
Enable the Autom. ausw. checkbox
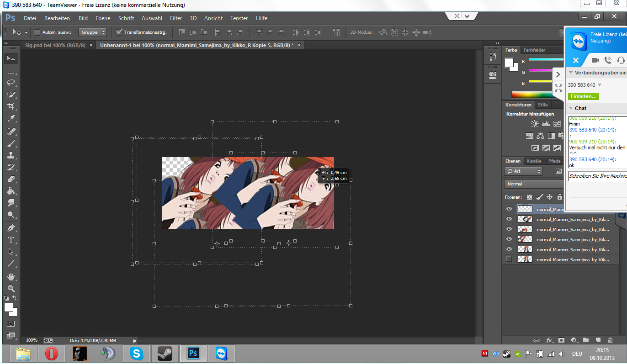click(x=37, y=32)
